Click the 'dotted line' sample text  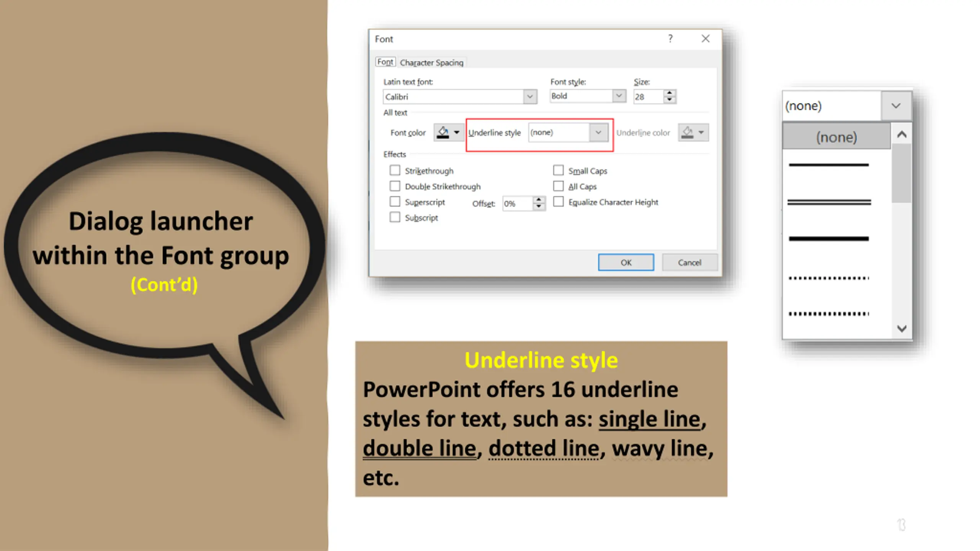click(x=544, y=448)
